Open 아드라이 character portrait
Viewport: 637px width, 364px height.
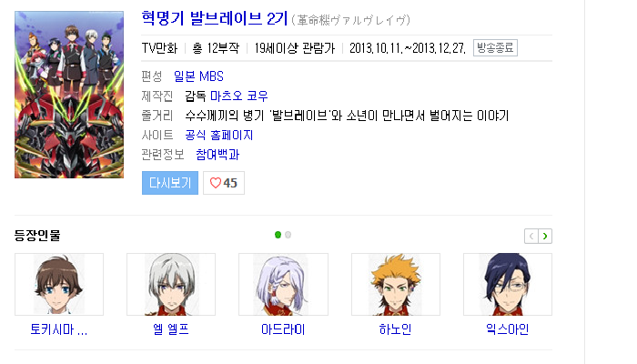point(283,284)
